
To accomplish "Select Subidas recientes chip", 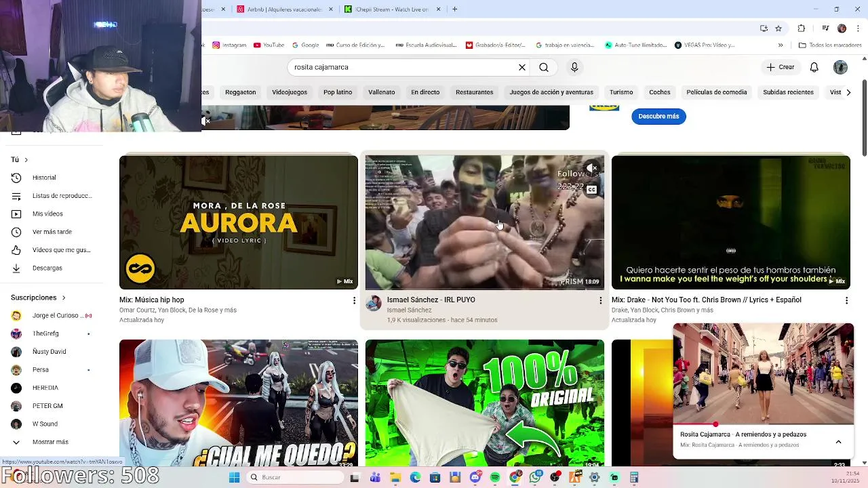I will click(x=788, y=92).
